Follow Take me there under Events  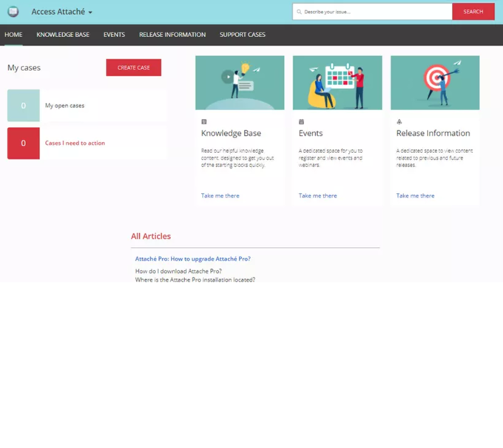pos(317,196)
